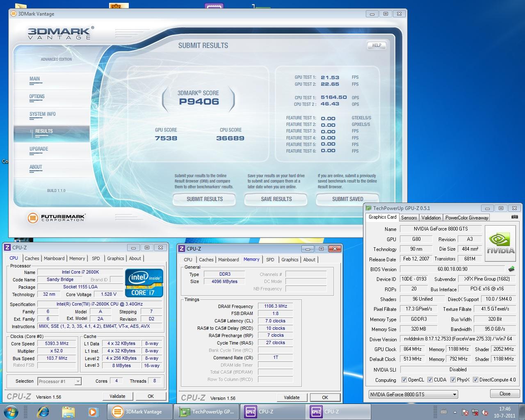
Task: Click the GPU score value 7538
Action: (166, 138)
